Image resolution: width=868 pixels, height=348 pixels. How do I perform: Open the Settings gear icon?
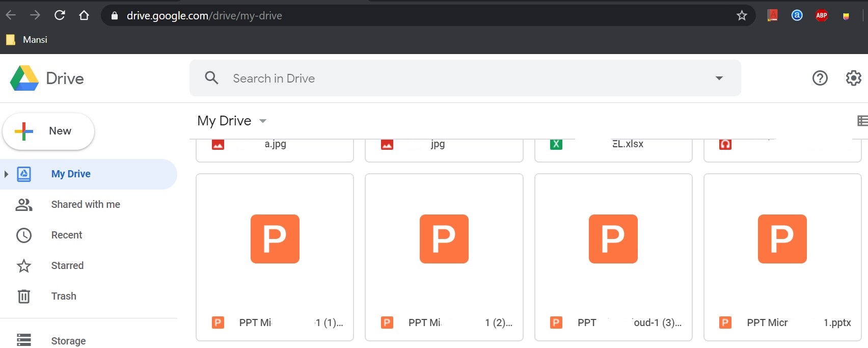click(853, 78)
